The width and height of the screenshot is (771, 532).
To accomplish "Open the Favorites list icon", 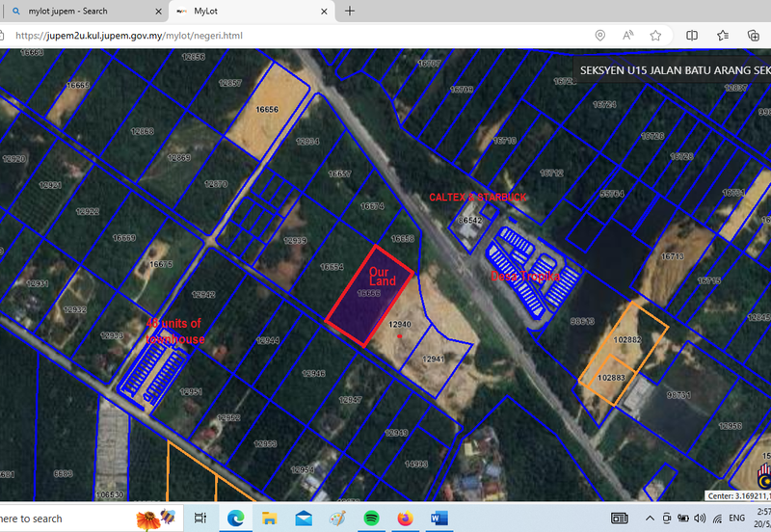I will pos(723,35).
